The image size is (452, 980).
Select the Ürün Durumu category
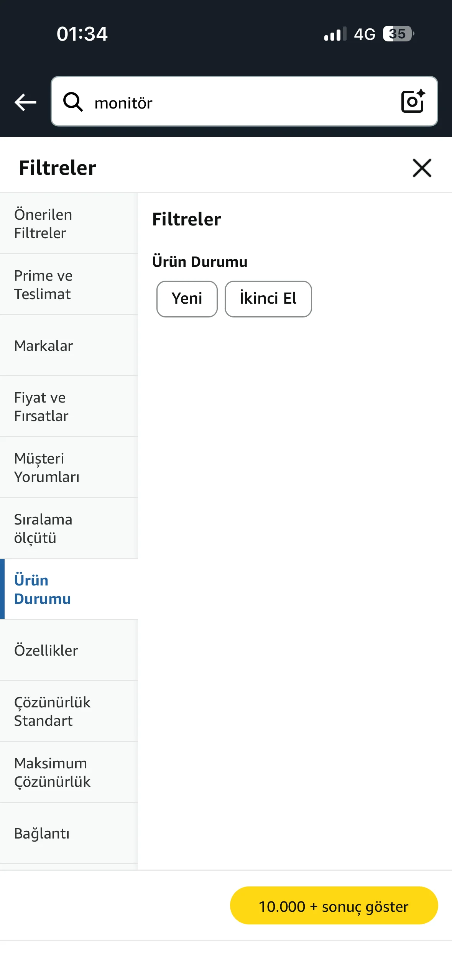tap(69, 589)
